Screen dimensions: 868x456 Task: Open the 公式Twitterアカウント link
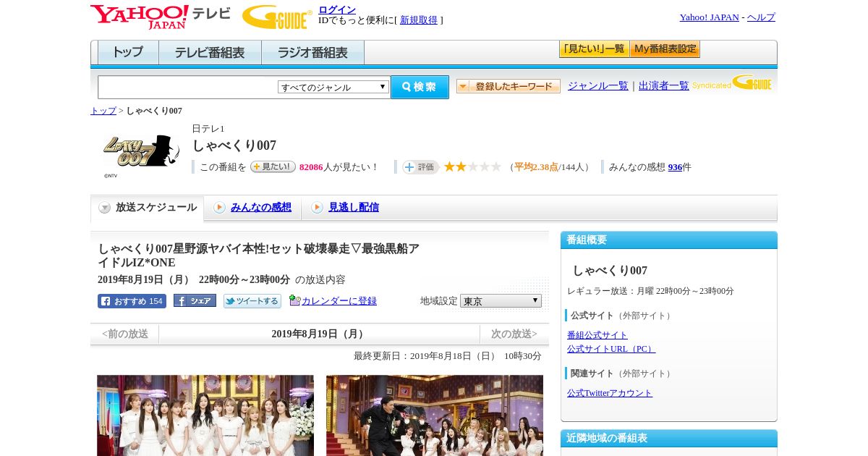tap(610, 393)
